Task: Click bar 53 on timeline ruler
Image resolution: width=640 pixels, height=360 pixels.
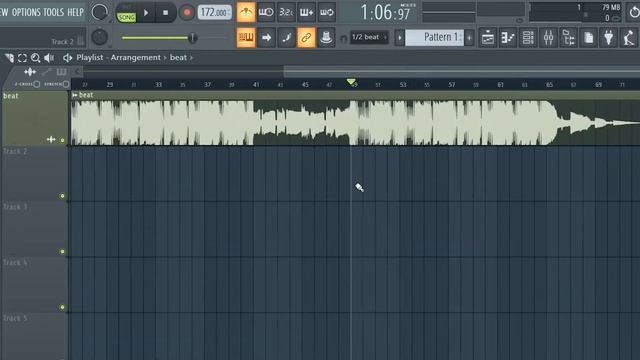Action: 403,84
